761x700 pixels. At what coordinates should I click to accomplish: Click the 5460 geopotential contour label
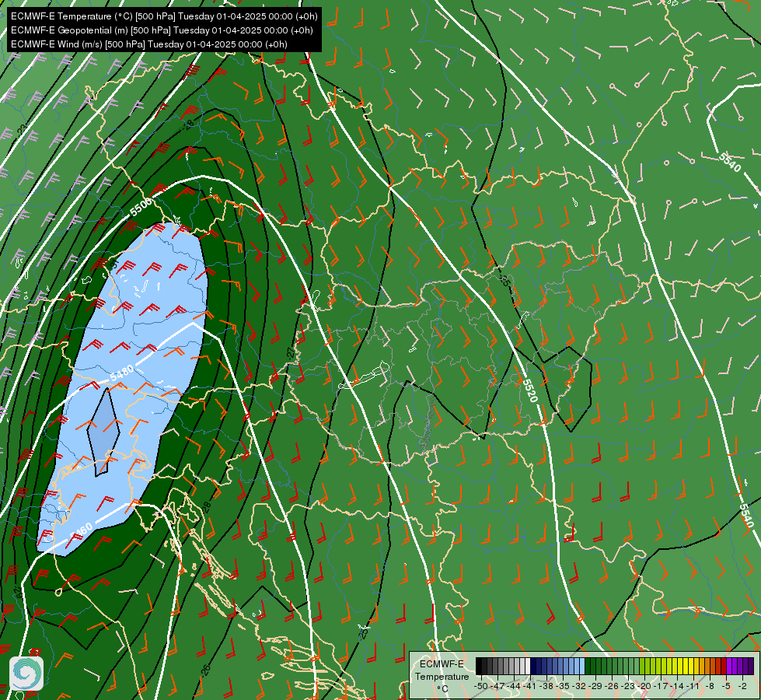tap(81, 530)
